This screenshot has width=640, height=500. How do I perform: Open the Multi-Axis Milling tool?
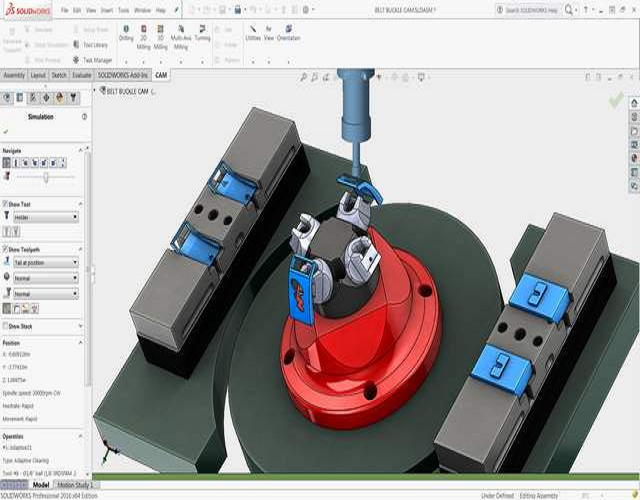[181, 31]
